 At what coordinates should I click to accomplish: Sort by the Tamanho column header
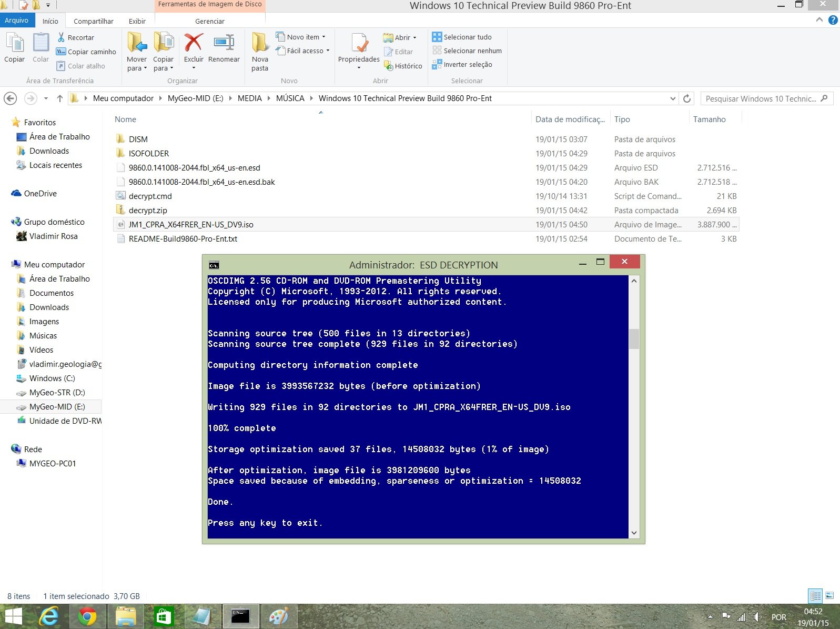710,119
